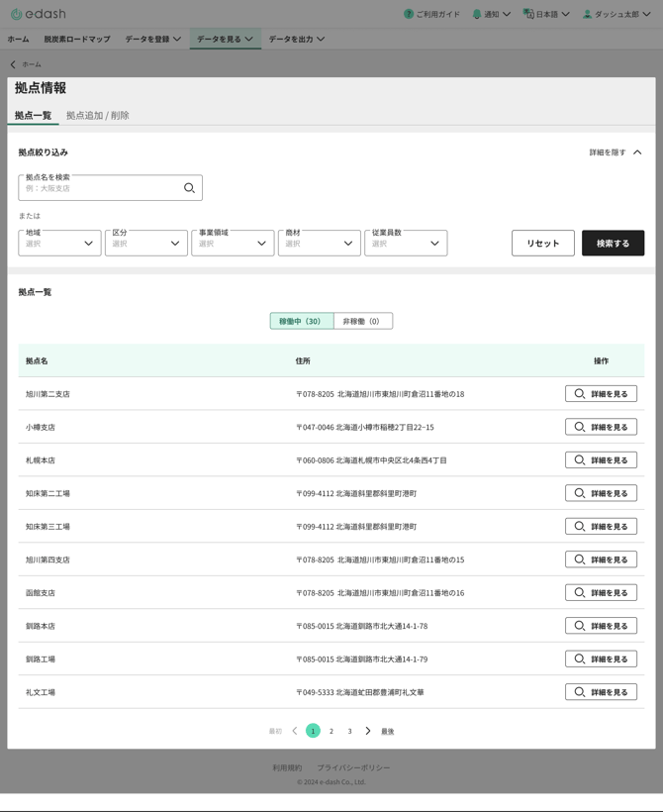
Task: Open the データを登録 menu
Action: [x=152, y=40]
